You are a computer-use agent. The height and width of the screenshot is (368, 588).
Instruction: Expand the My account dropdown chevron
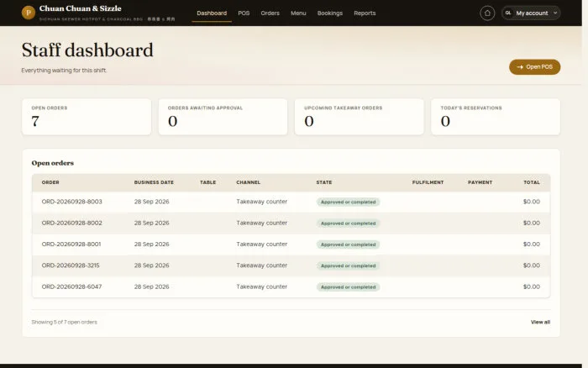[555, 13]
